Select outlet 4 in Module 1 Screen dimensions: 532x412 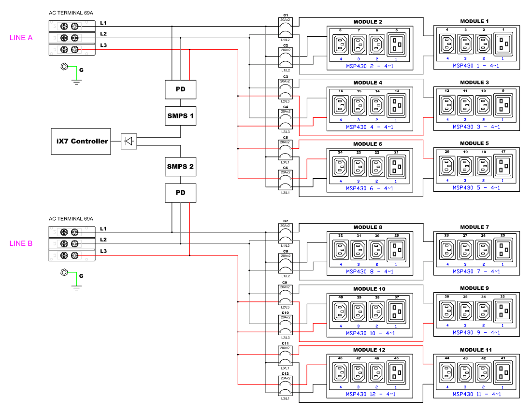pyautogui.click(x=447, y=44)
